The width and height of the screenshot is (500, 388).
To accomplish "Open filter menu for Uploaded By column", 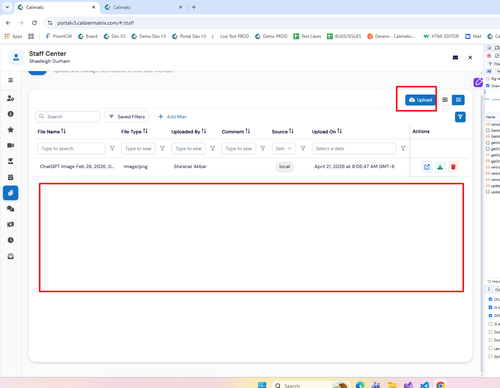I will click(x=213, y=148).
